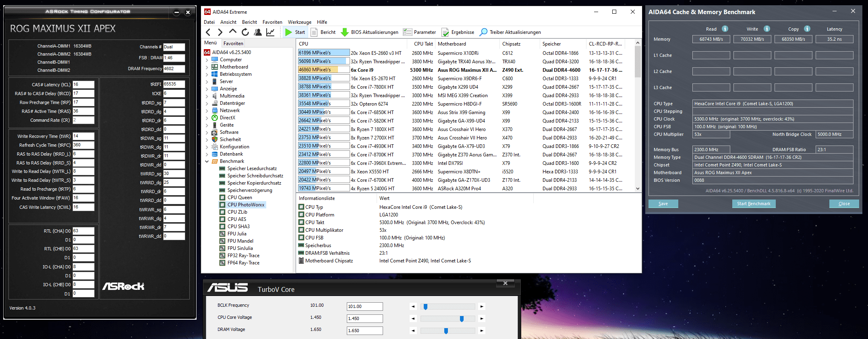Click the Start Benchmark button

[x=754, y=204]
